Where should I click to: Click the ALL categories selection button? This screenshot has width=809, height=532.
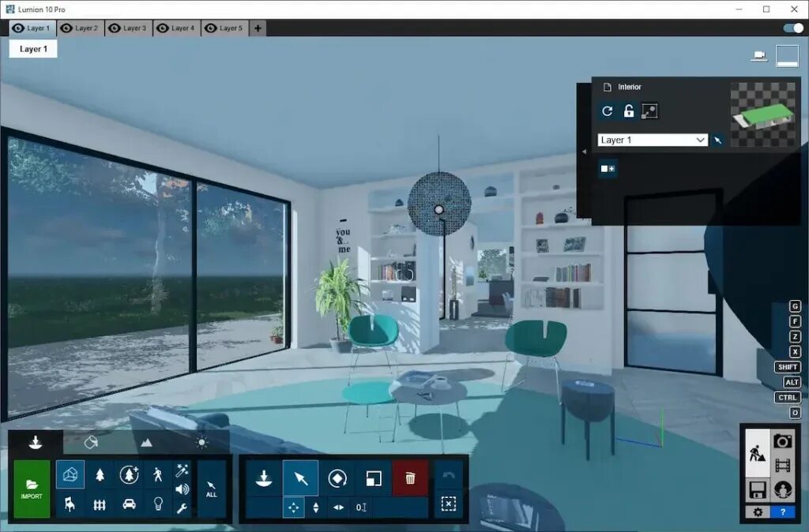click(212, 489)
